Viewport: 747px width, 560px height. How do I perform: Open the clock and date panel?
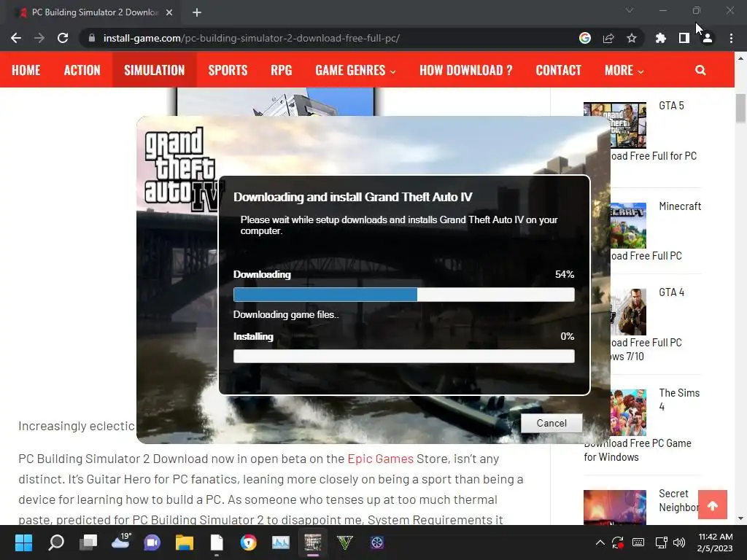715,542
